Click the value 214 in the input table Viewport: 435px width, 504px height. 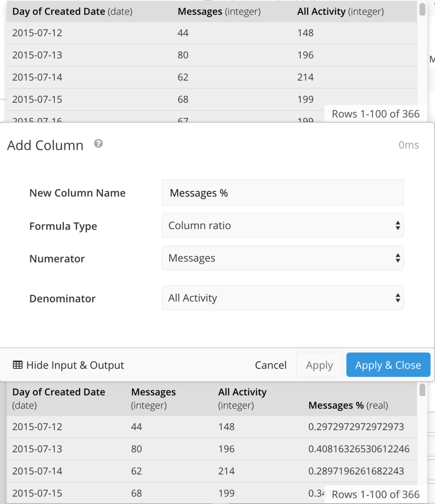(x=305, y=77)
